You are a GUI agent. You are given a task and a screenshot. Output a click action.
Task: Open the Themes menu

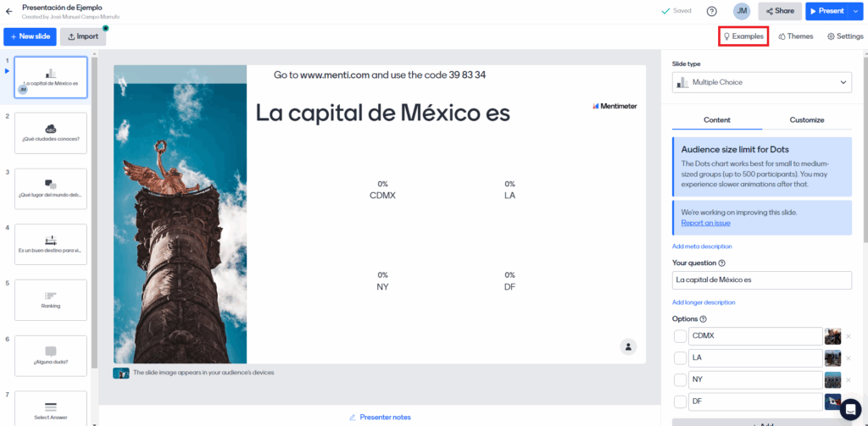(795, 36)
